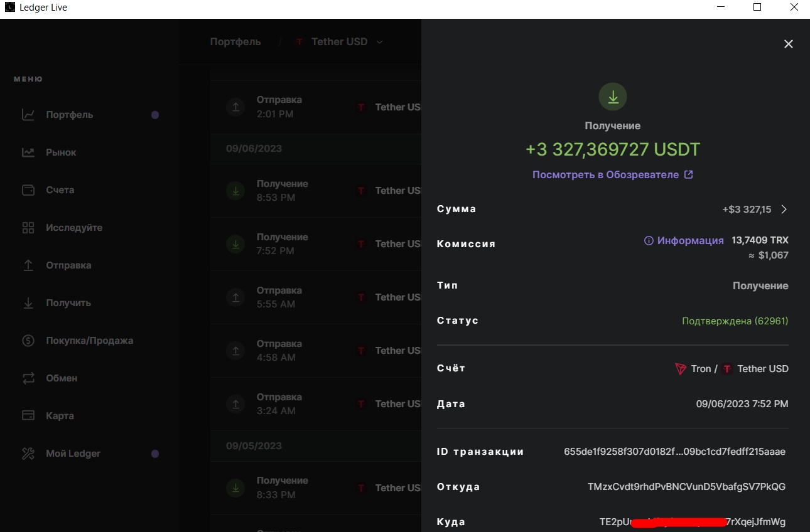The width and height of the screenshot is (810, 532).
Task: Open the Tron / Tether USD account link
Action: 732,369
